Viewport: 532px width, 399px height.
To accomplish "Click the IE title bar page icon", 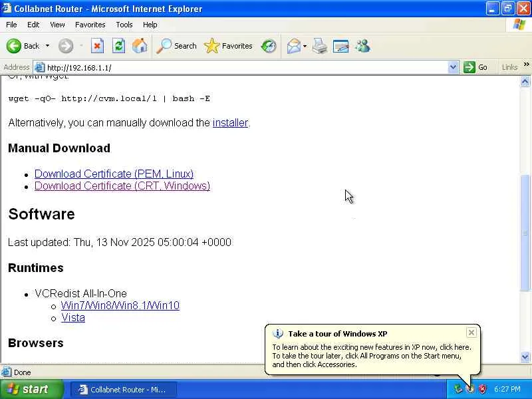I will (7, 8).
